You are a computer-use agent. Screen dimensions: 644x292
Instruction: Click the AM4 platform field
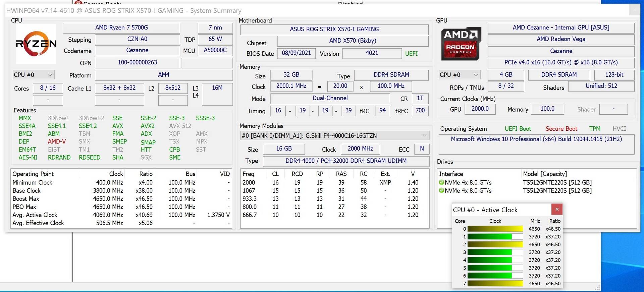coord(164,75)
